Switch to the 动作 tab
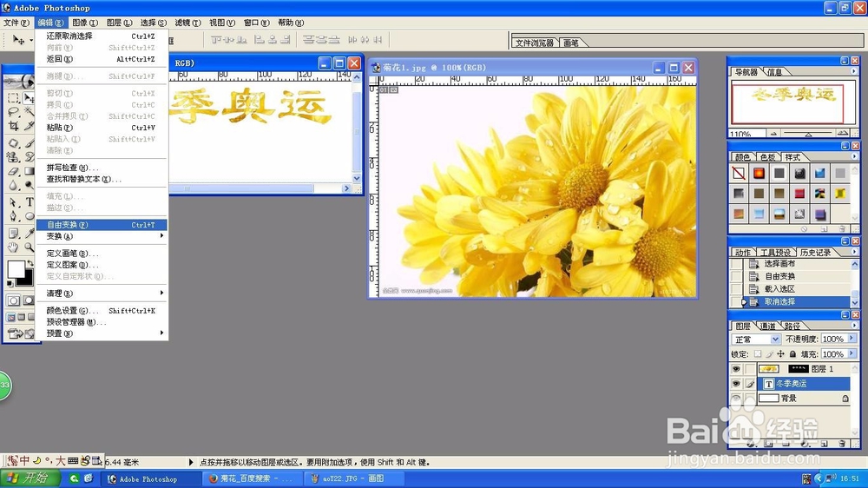Viewport: 868px width, 488px height. (x=742, y=253)
